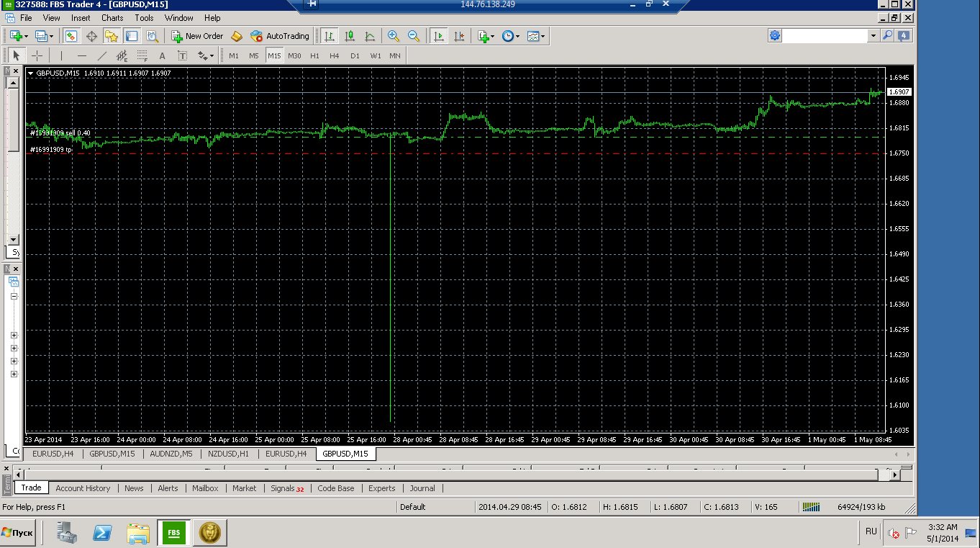Click Terminal horizontal scrollbar right arrow
This screenshot has width=980, height=548.
click(x=895, y=475)
